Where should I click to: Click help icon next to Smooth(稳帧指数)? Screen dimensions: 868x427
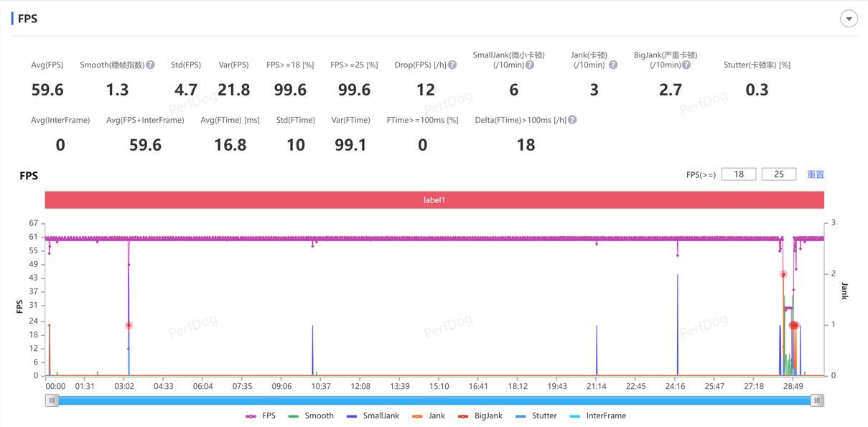point(151,65)
